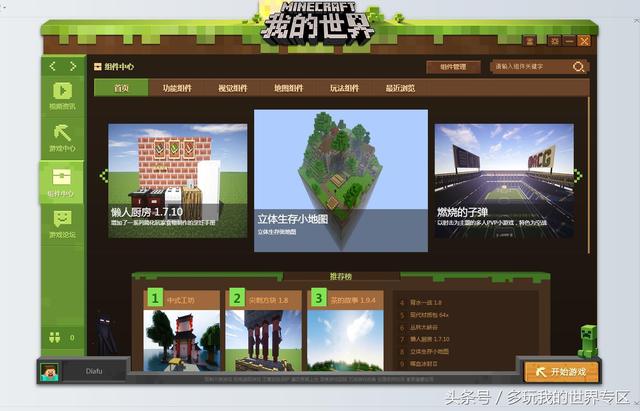Click the chest icon beside 组件中心 heading
This screenshot has width=640, height=411.
tap(98, 67)
